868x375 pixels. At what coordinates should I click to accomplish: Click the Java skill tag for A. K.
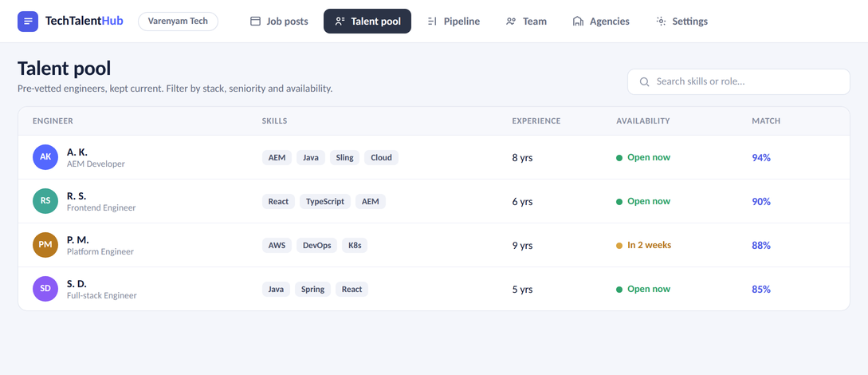[x=311, y=157]
